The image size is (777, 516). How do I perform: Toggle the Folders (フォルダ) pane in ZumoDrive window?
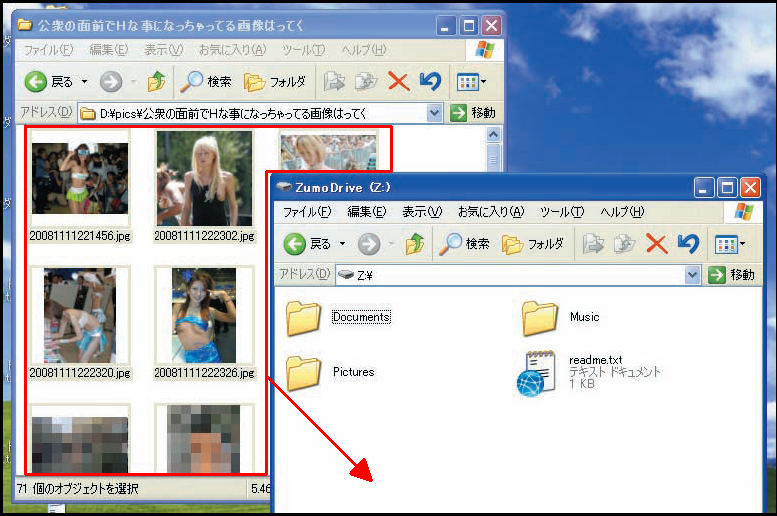coord(533,244)
